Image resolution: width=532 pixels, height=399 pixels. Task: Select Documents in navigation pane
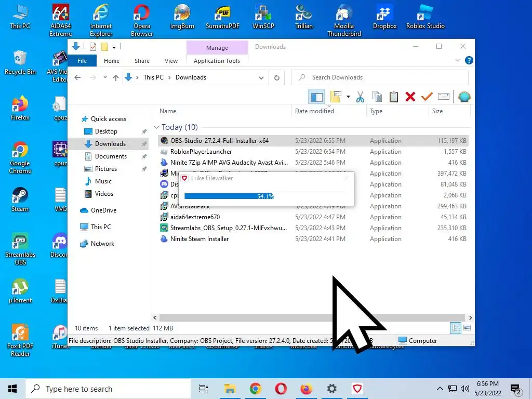point(111,156)
